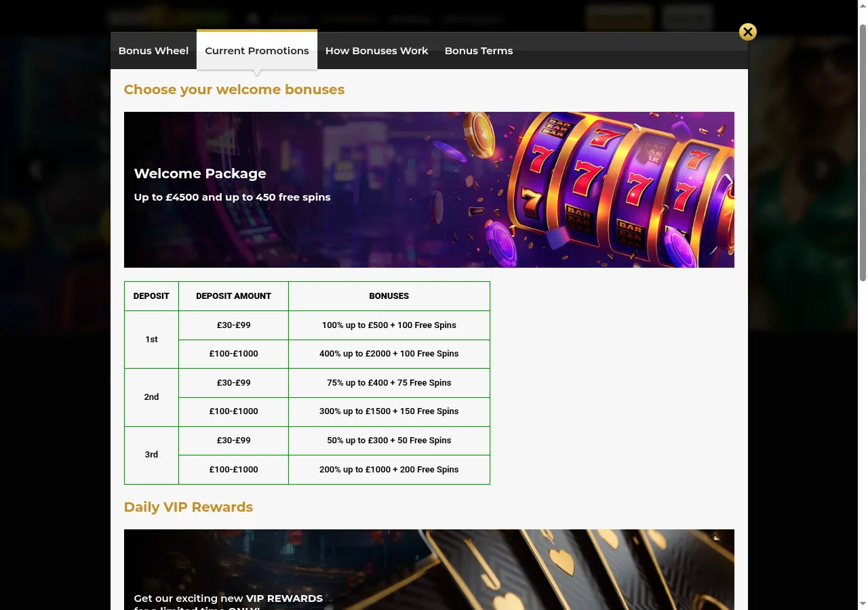Click the '3rd' deposit cell
Screen dimensions: 868x610
point(151,455)
